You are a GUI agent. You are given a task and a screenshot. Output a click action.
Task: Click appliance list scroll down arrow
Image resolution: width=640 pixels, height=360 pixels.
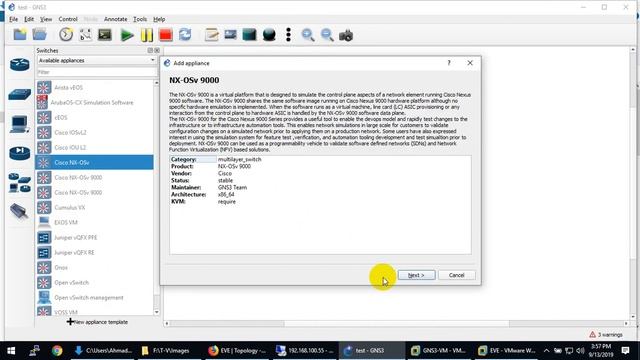pos(157,312)
